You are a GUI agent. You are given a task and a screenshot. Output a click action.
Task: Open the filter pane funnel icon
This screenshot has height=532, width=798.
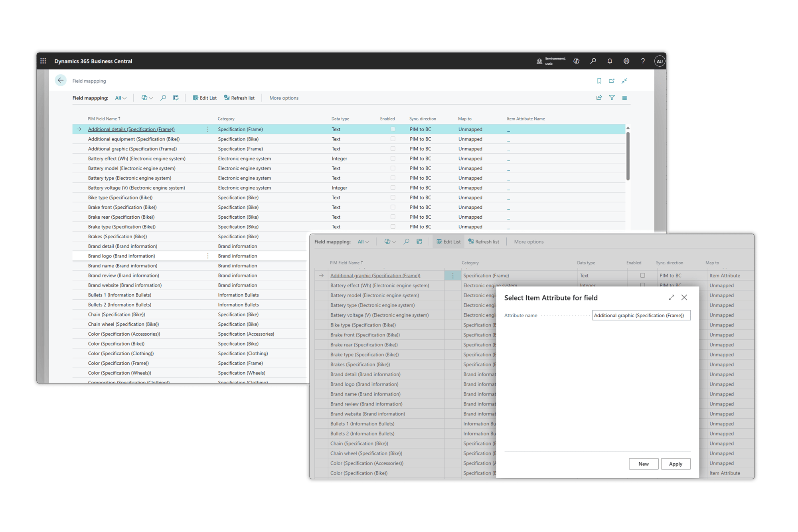click(x=612, y=98)
